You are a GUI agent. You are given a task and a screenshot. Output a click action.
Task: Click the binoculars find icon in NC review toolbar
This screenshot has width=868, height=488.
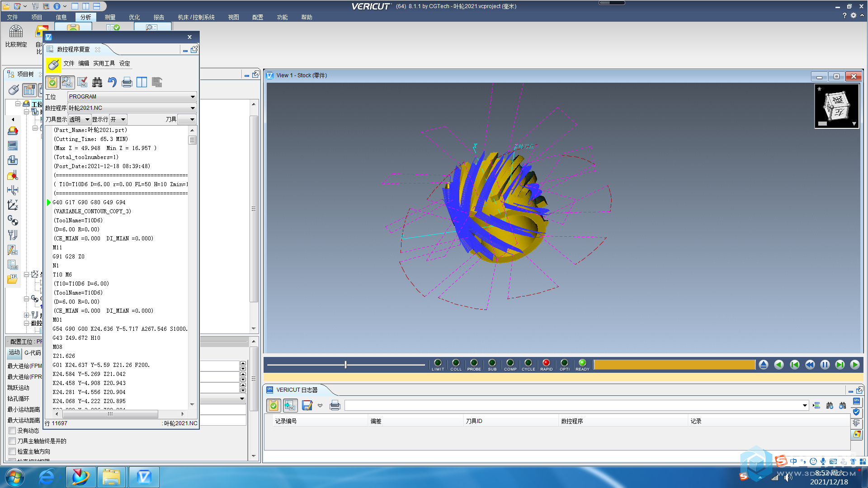[x=97, y=82]
